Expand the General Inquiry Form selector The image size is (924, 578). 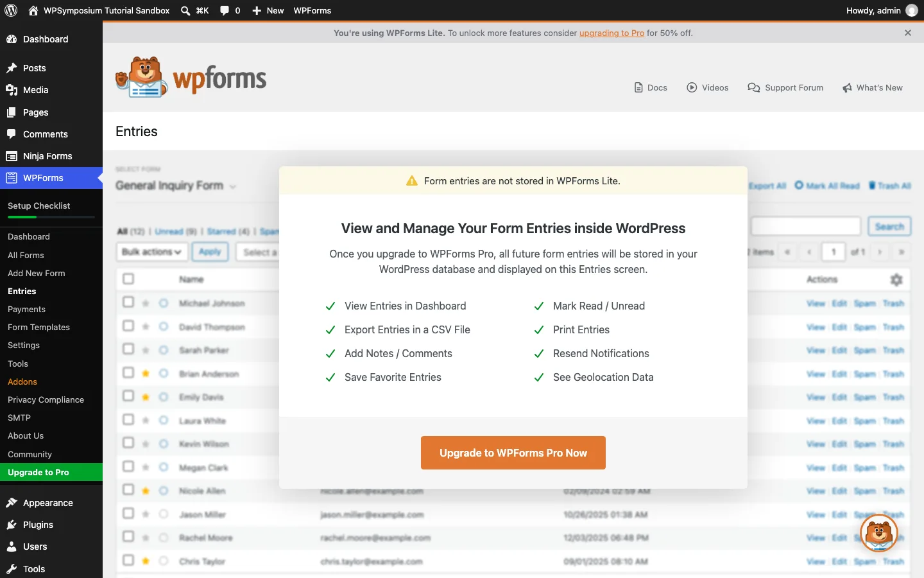pos(176,186)
